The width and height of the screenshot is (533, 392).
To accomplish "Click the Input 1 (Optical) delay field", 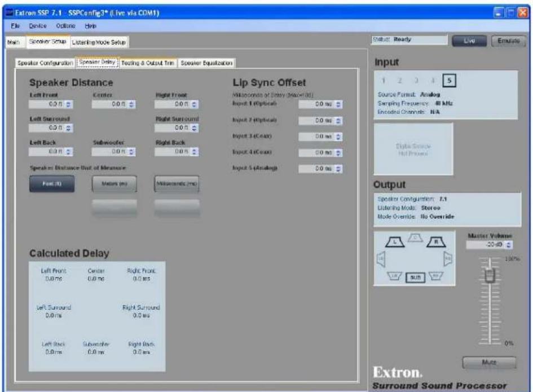I will pos(320,104).
